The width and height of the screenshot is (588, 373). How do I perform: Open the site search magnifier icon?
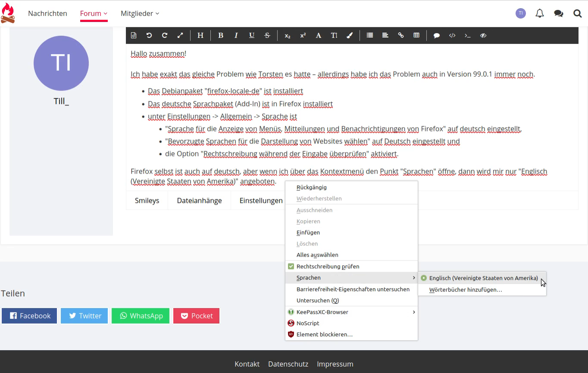pos(577,13)
